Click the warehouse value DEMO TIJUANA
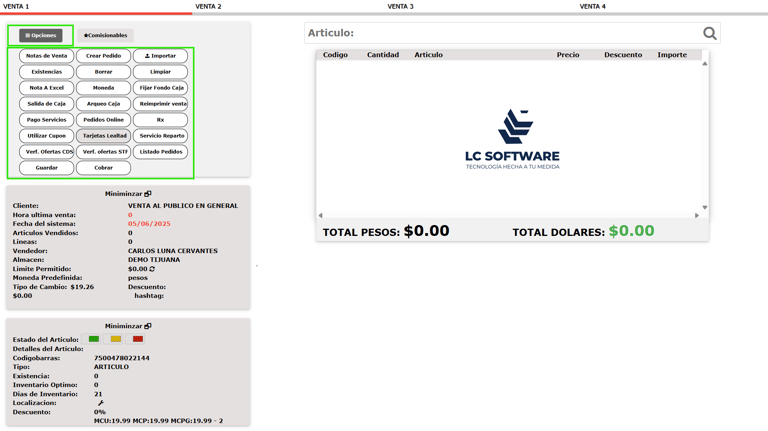Screen dimensions: 768x431 pyautogui.click(x=154, y=260)
